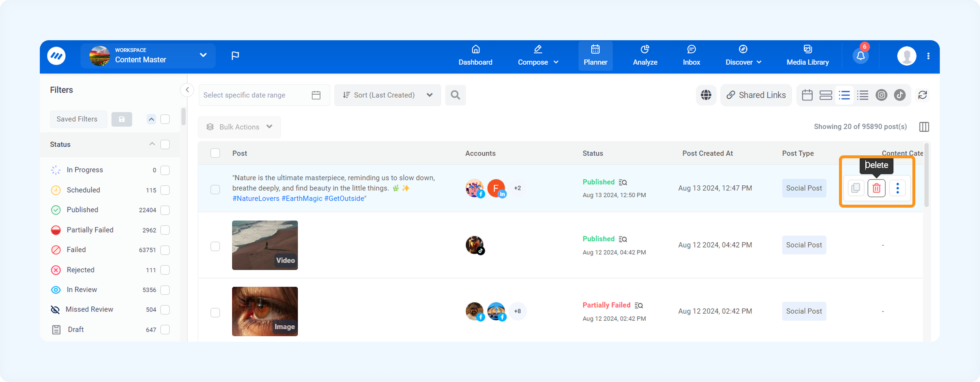
Task: Open the eye Image thumbnail
Action: (x=265, y=311)
